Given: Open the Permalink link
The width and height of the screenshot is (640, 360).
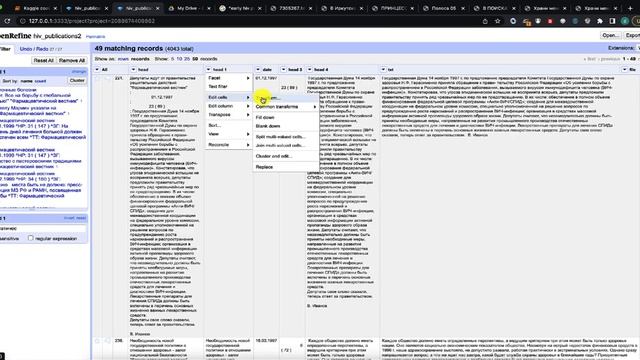Looking at the screenshot, I should point(96,37).
